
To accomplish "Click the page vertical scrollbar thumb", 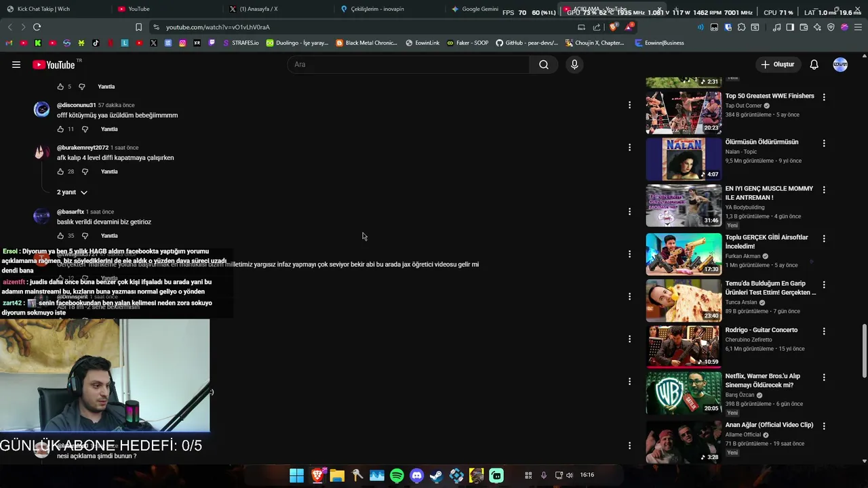I will tap(864, 351).
